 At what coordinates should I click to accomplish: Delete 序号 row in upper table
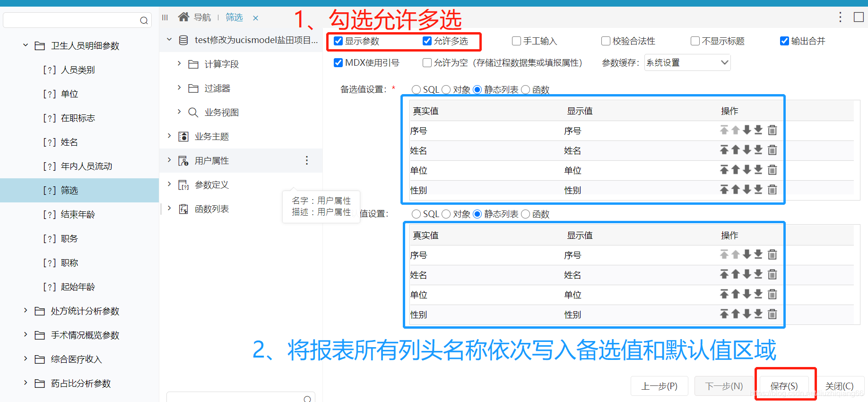773,130
